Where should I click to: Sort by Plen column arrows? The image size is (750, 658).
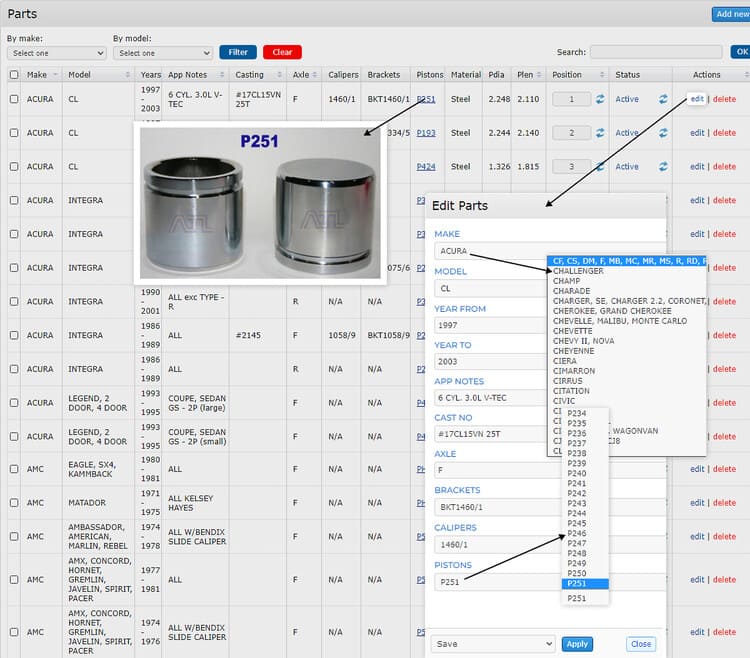point(539,75)
